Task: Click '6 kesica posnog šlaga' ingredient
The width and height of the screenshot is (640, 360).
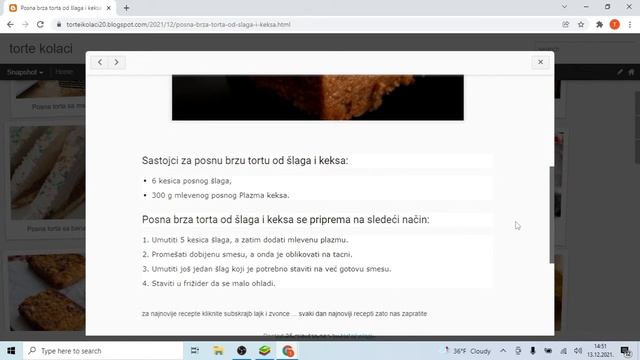Action: pos(191,181)
